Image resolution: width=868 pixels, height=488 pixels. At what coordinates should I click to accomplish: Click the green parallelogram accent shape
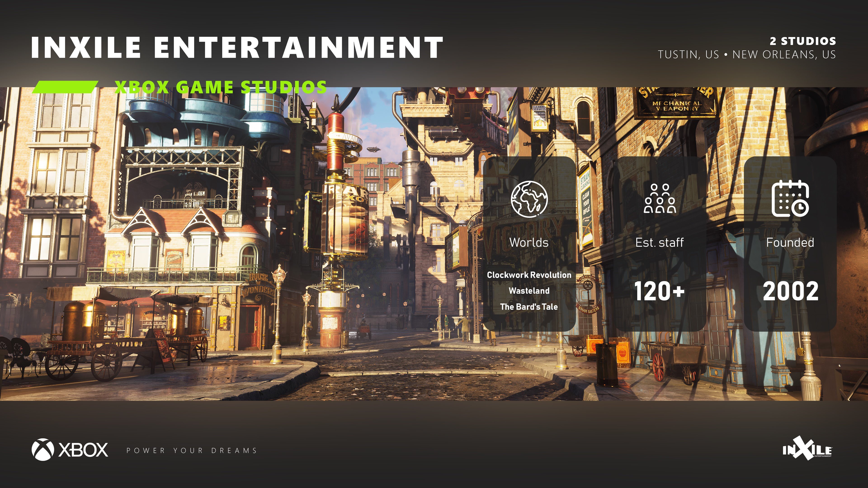pos(65,87)
